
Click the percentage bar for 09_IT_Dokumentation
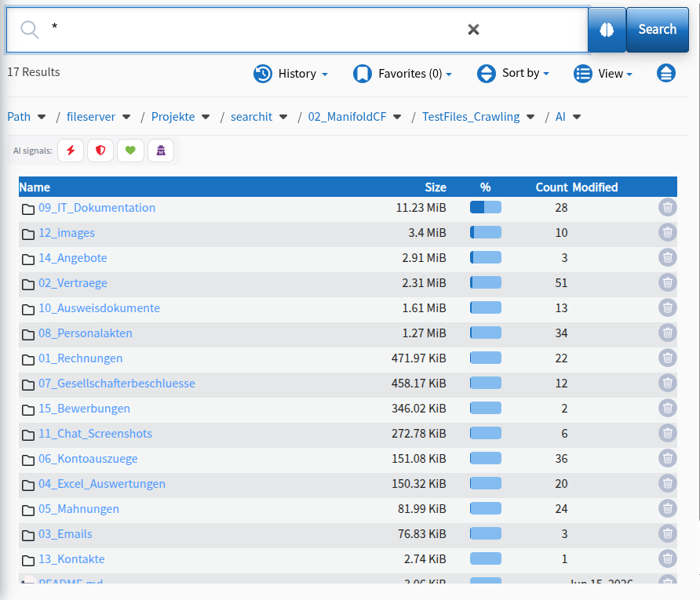tap(485, 207)
